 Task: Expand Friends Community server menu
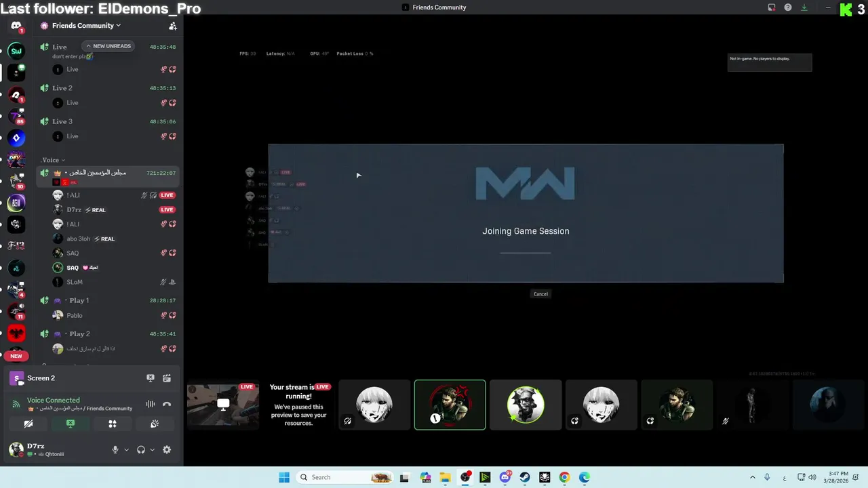point(86,26)
